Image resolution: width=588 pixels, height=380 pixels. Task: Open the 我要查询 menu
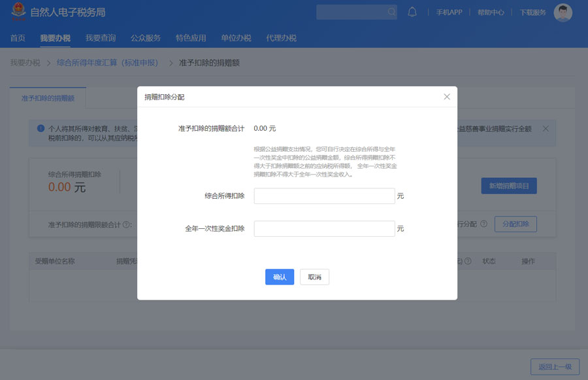(101, 38)
